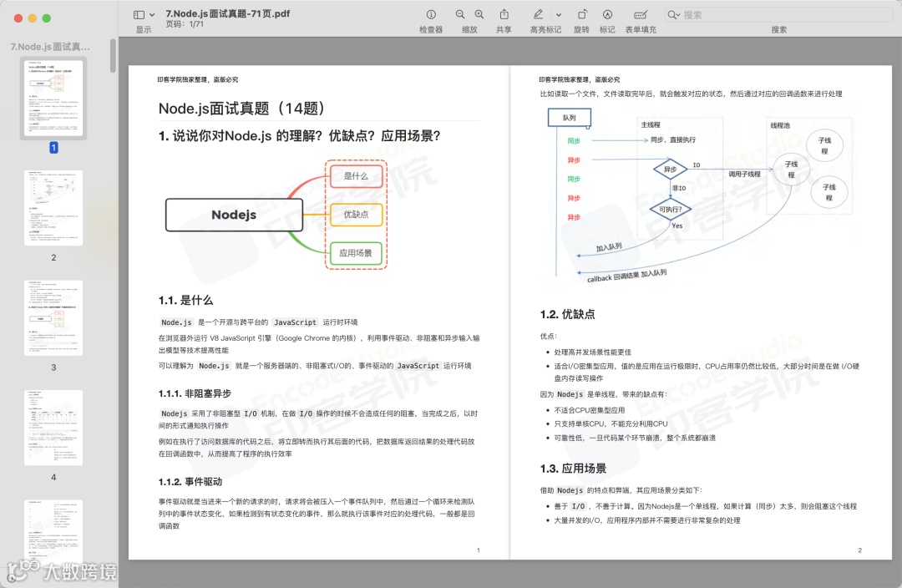Click bullet 不适合CPU密集型应用
902x588 pixels.
tap(589, 410)
